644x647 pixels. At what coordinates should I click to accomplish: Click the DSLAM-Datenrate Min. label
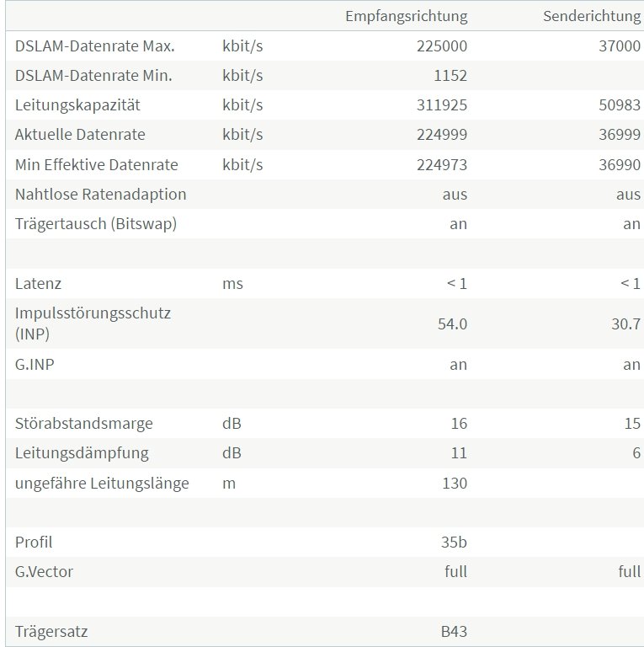[93, 76]
